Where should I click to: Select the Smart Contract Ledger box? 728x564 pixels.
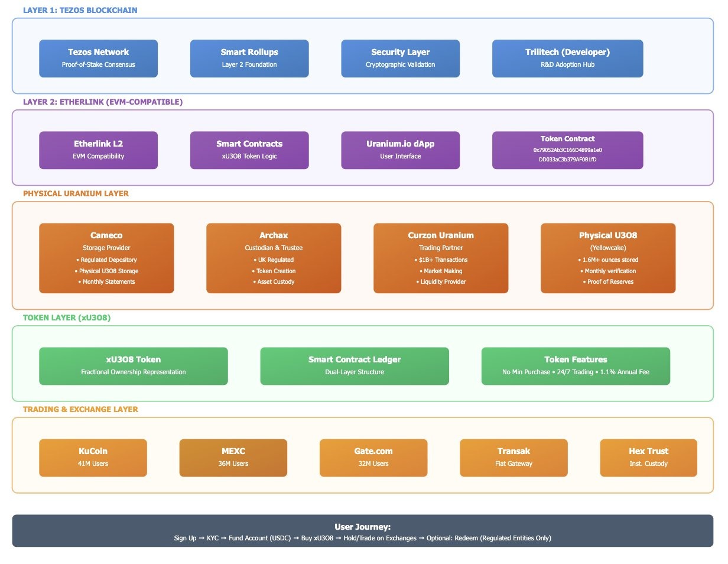pyautogui.click(x=355, y=366)
